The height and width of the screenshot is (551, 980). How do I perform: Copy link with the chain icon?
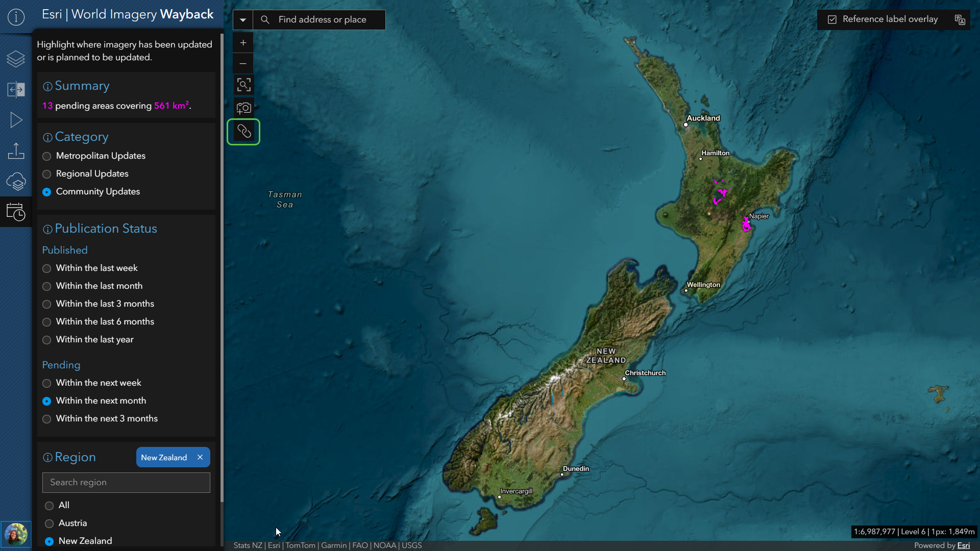point(243,132)
